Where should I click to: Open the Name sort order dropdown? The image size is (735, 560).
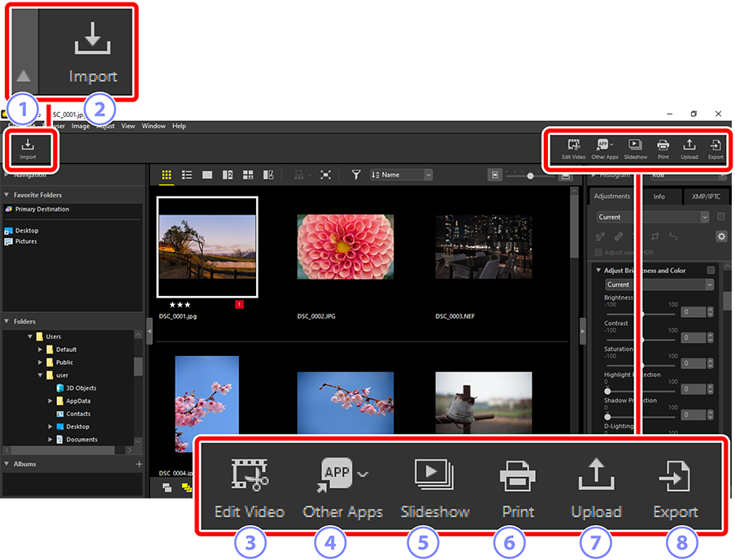(401, 175)
